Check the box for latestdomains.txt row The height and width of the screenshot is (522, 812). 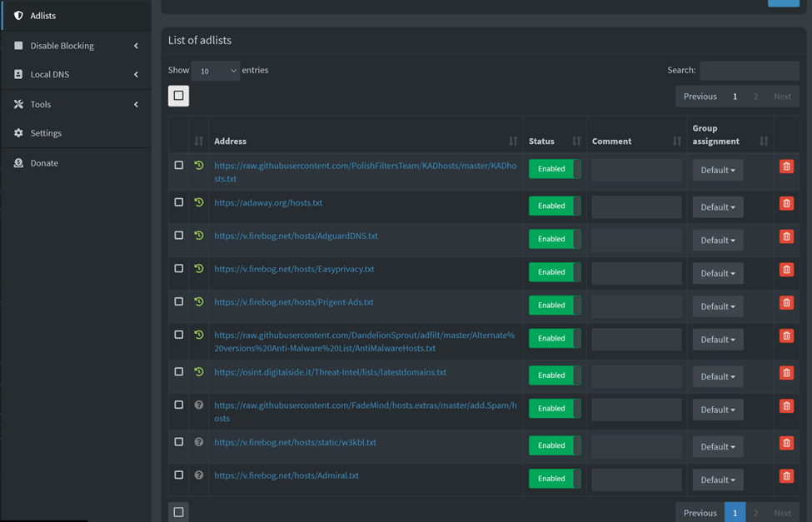(x=179, y=372)
